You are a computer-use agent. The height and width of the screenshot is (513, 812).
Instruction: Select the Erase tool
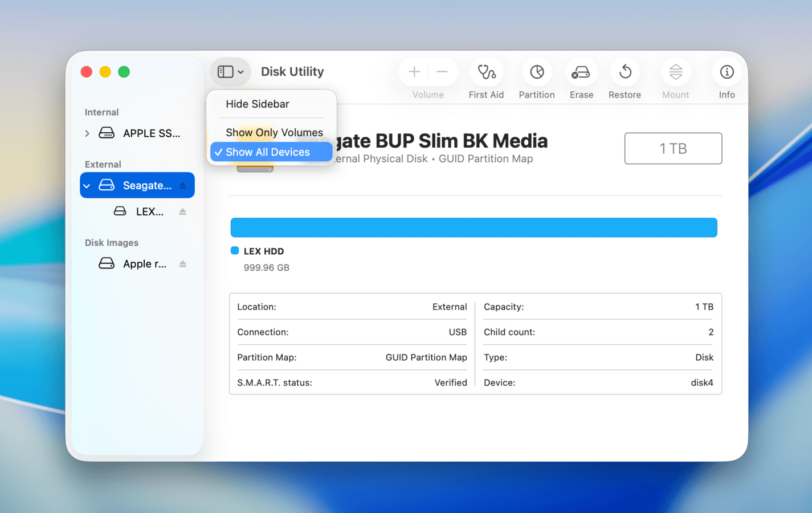pos(581,72)
